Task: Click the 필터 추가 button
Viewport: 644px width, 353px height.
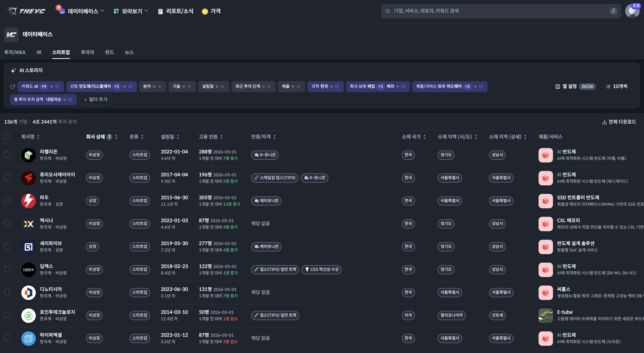Action: pyautogui.click(x=95, y=100)
